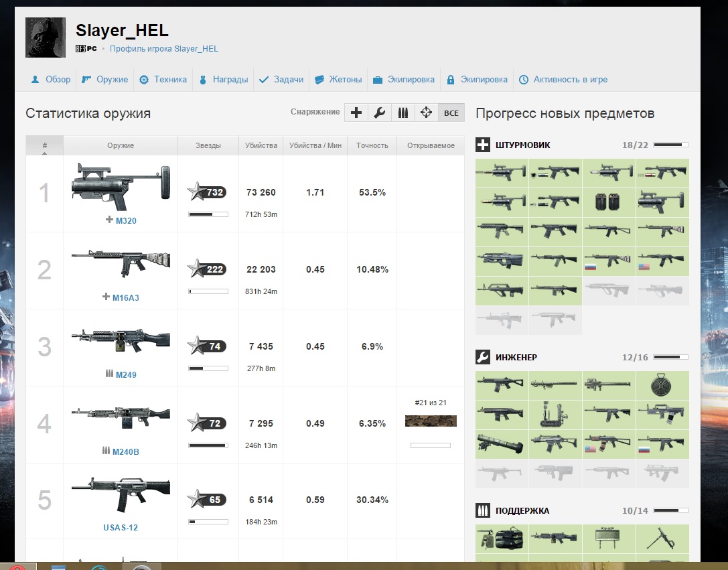Open the Техника tab
This screenshot has height=570, width=728.
[163, 80]
